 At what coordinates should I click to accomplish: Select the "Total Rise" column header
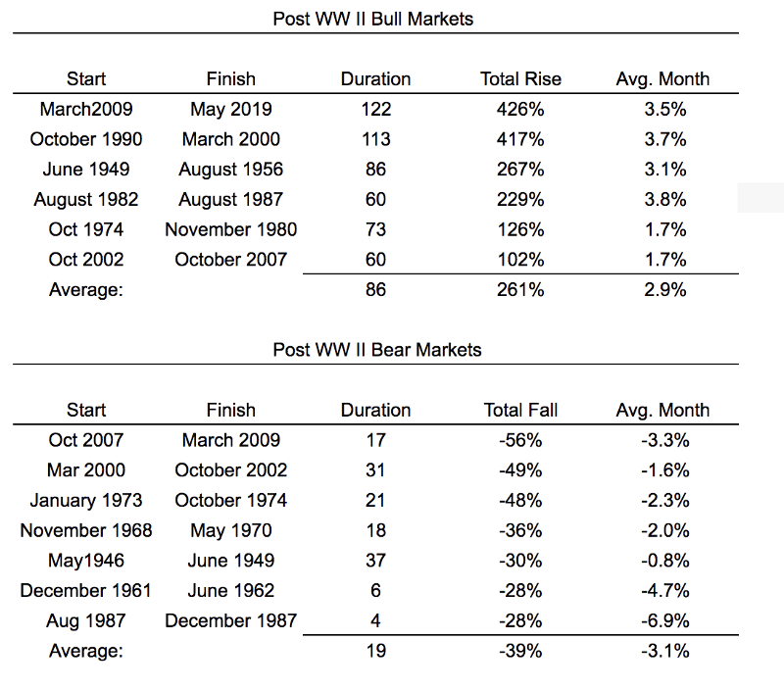pos(520,78)
